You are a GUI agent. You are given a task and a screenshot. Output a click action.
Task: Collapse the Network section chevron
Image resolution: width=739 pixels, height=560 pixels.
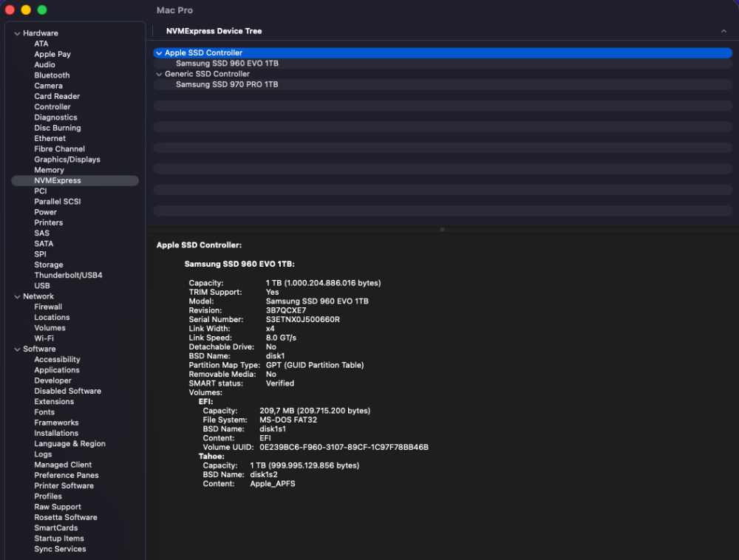click(x=18, y=297)
